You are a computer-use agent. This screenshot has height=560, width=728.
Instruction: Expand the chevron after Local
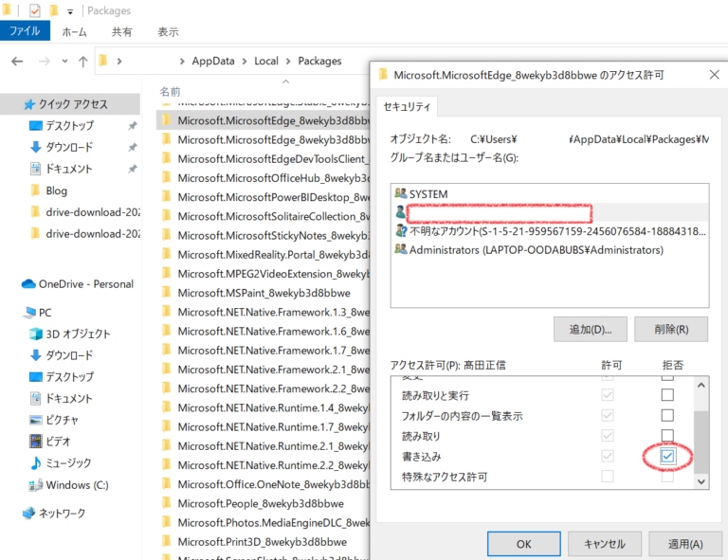pyautogui.click(x=288, y=62)
